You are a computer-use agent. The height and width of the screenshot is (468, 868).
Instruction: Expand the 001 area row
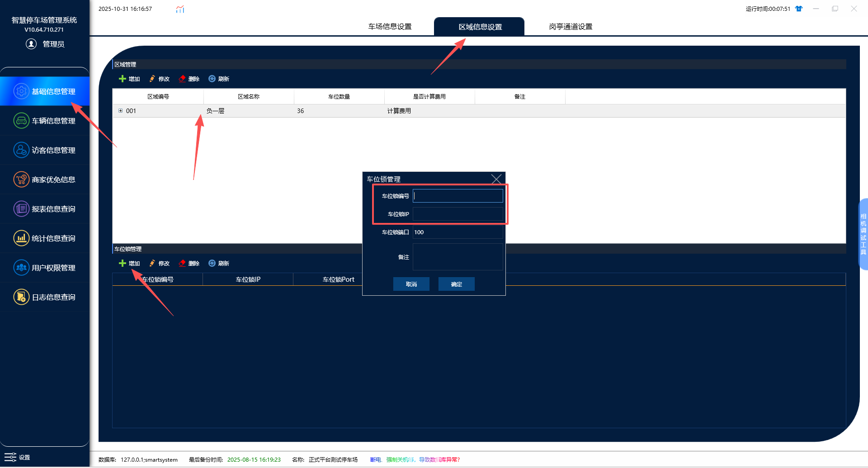click(120, 111)
